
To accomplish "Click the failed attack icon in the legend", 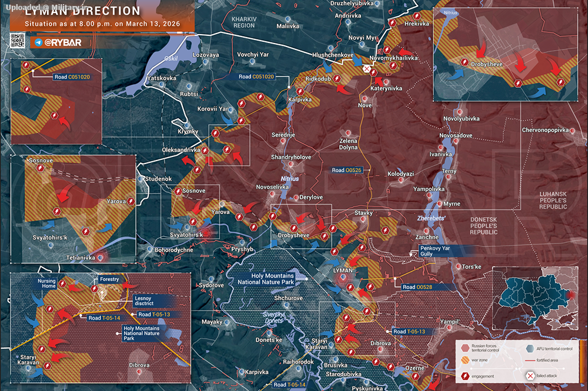I will (530, 376).
